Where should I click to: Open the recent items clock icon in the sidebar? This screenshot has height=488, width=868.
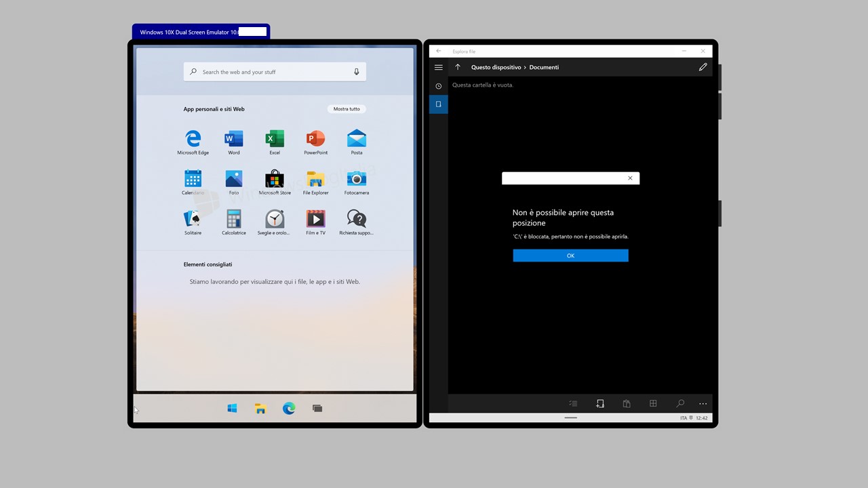pyautogui.click(x=439, y=86)
